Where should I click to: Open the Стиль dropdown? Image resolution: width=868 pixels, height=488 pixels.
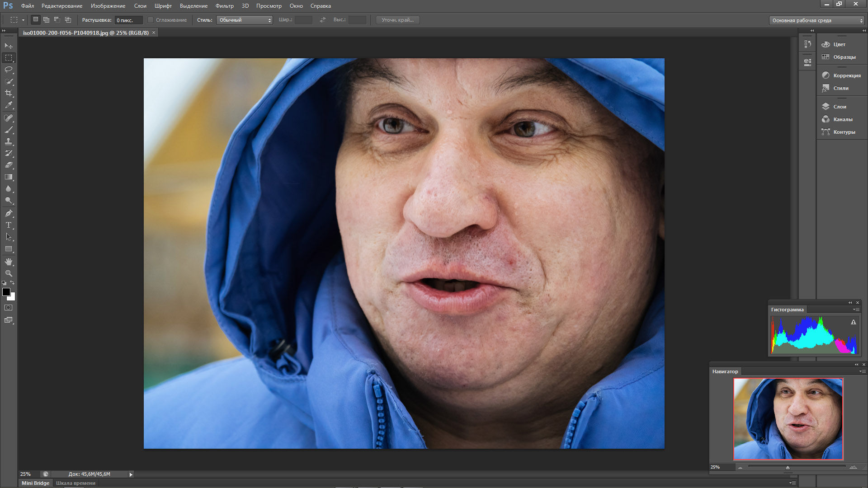coord(244,20)
